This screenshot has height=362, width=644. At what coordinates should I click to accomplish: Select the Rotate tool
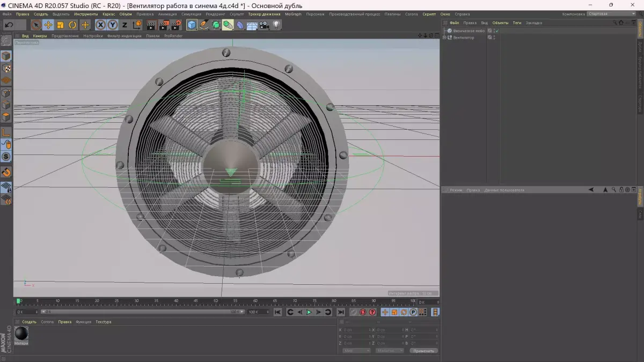[x=72, y=25]
